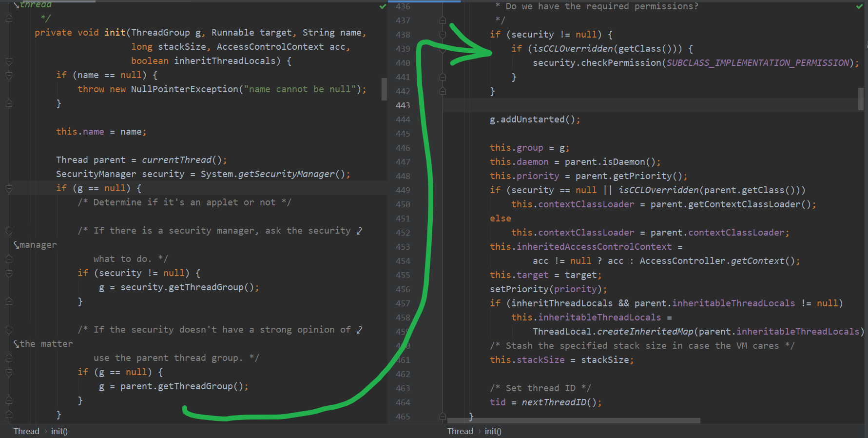This screenshot has width=868, height=438.
Task: Collapse the 'if (name == null) {' block fold marker
Action: [x=9, y=75]
